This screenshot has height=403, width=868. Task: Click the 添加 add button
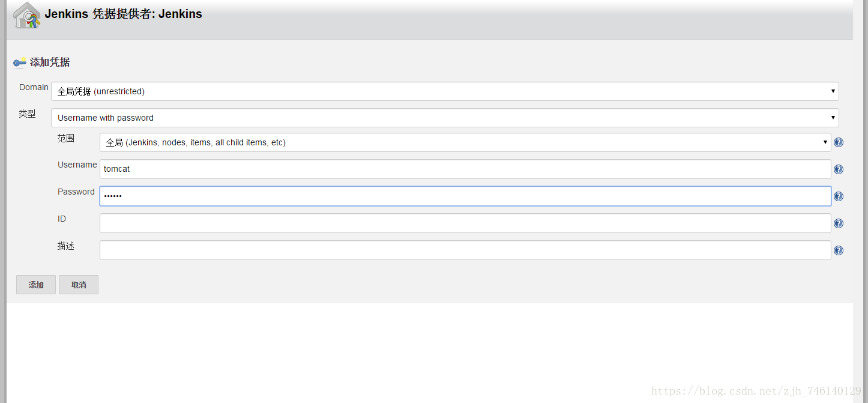tap(36, 285)
